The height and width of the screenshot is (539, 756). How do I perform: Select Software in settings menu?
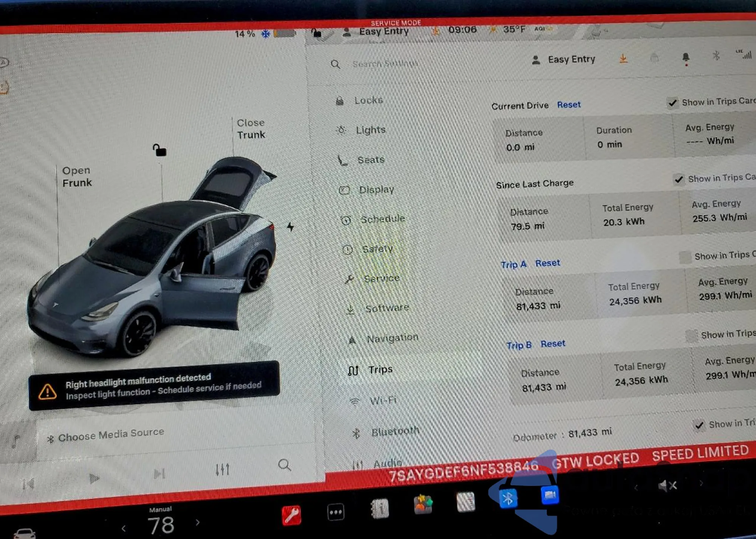pos(387,308)
